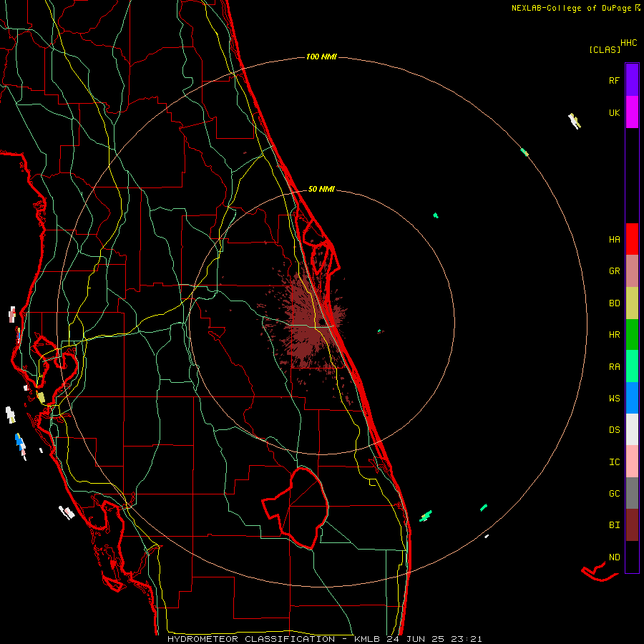The image size is (644, 644).
Task: Click the WS legend label
Action: pos(614,399)
